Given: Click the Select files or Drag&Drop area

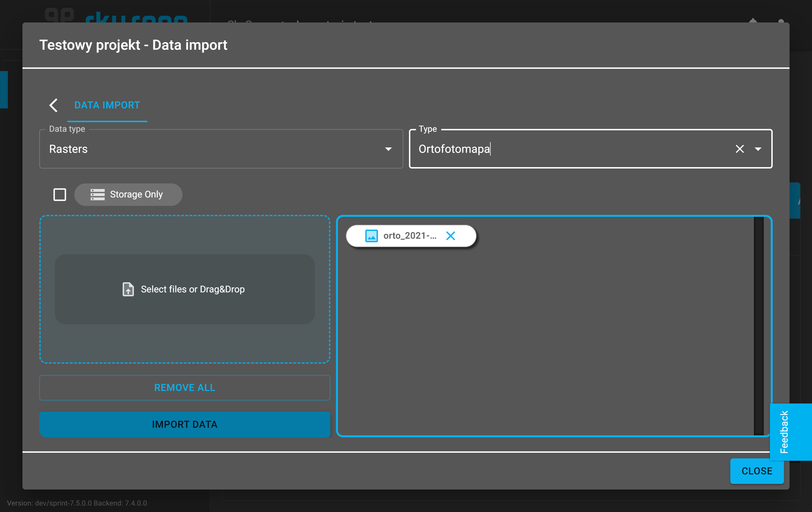Looking at the screenshot, I should point(185,289).
